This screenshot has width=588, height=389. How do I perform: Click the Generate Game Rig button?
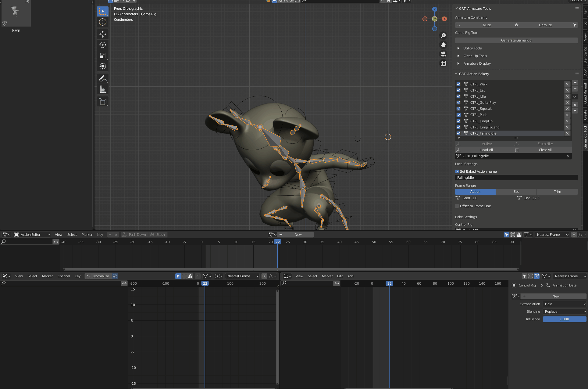click(516, 40)
